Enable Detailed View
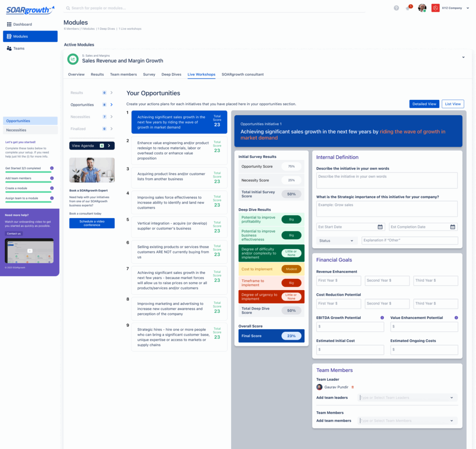 click(424, 104)
